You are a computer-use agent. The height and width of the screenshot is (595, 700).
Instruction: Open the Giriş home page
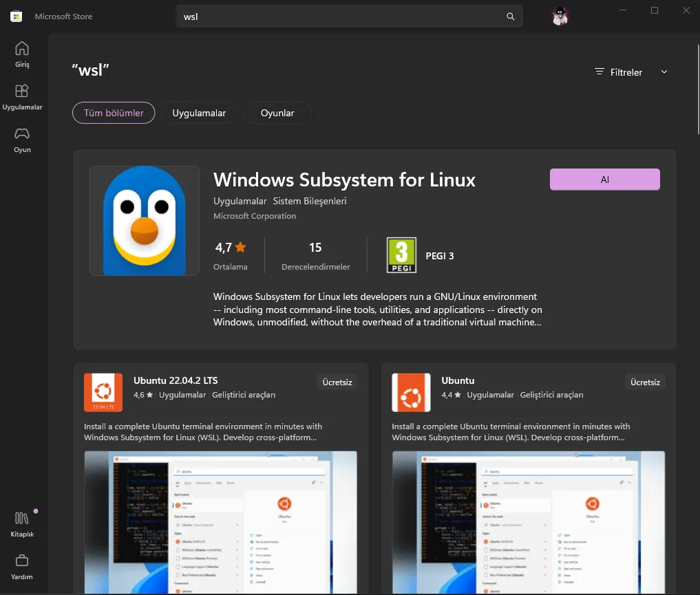pyautogui.click(x=22, y=54)
